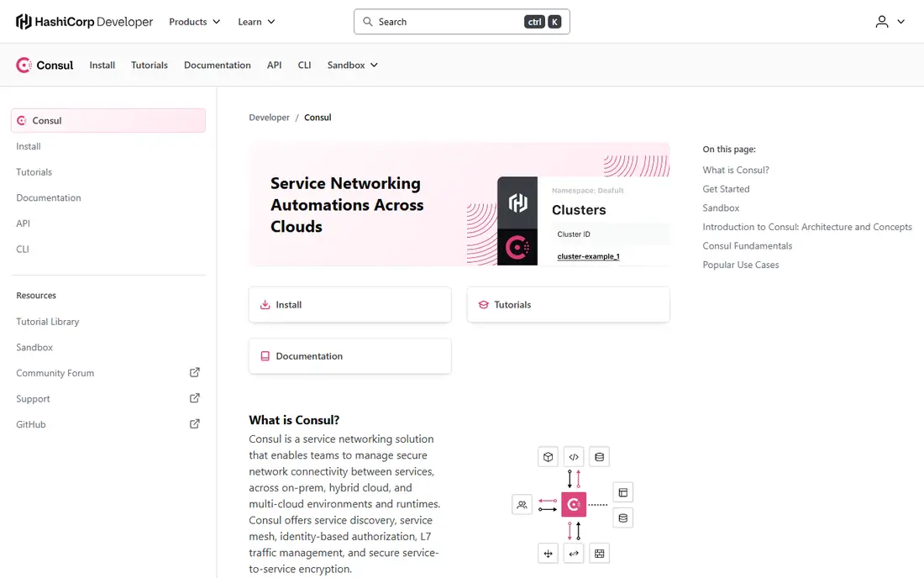This screenshot has width=924, height=578.
Task: Jump to What is Consul? section
Action: [x=736, y=170]
